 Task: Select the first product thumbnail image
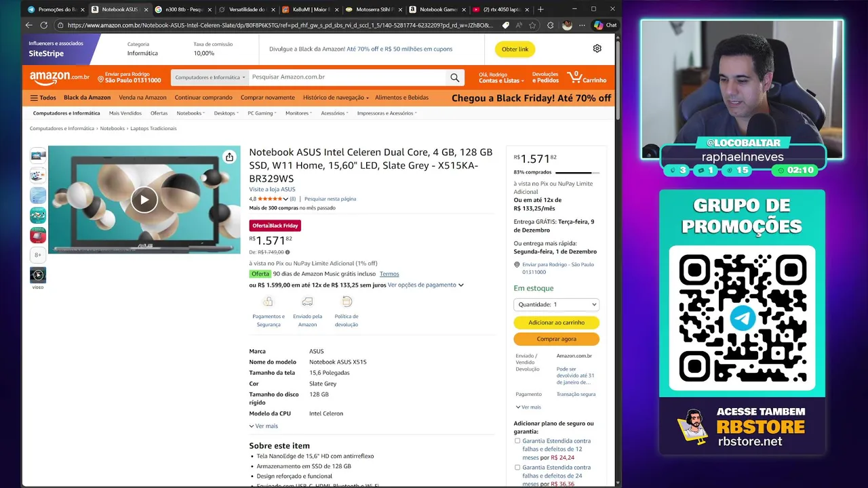(38, 155)
